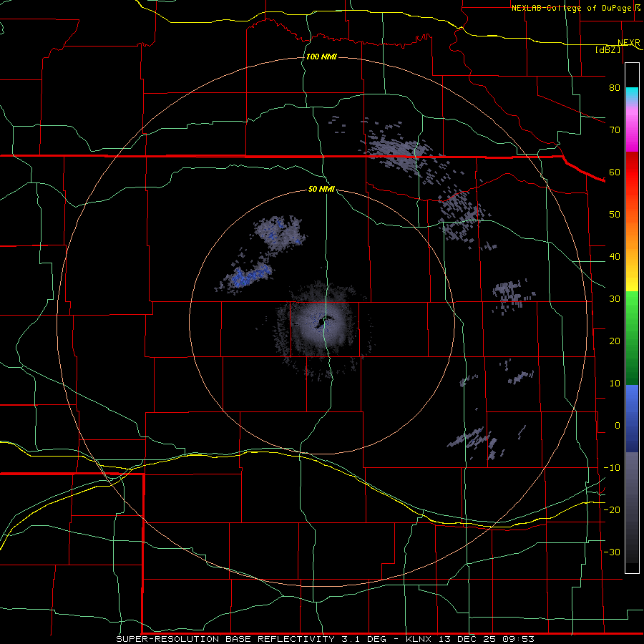Click the 0 value on dBZ scale
Viewport: 644px width, 644px height.
pos(618,426)
